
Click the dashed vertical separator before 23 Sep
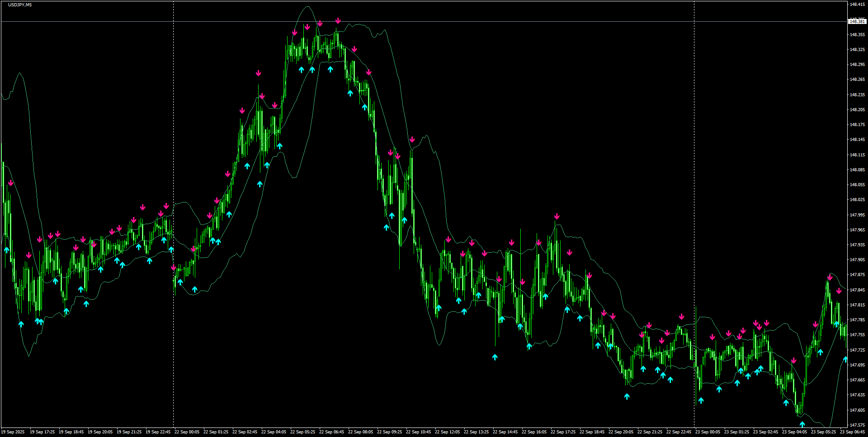pos(694,181)
